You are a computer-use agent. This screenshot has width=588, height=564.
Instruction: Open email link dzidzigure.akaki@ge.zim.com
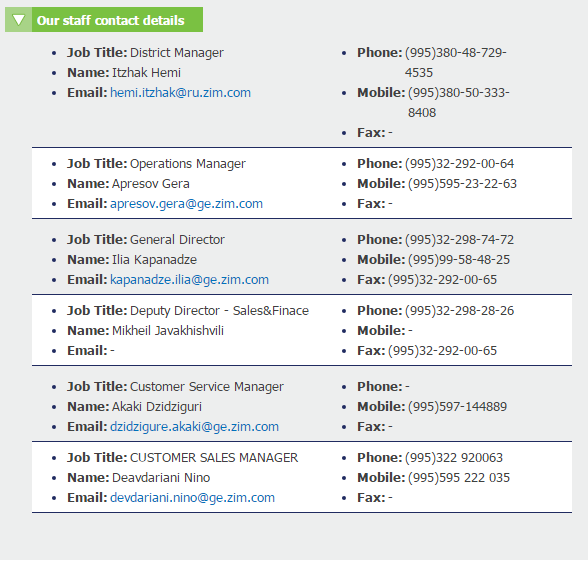194,427
